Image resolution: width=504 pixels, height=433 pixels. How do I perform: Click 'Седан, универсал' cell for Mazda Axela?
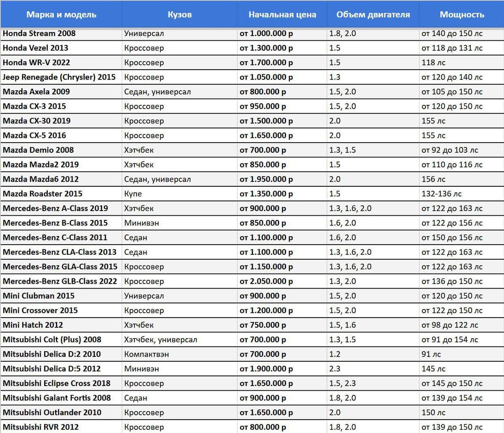coord(180,91)
